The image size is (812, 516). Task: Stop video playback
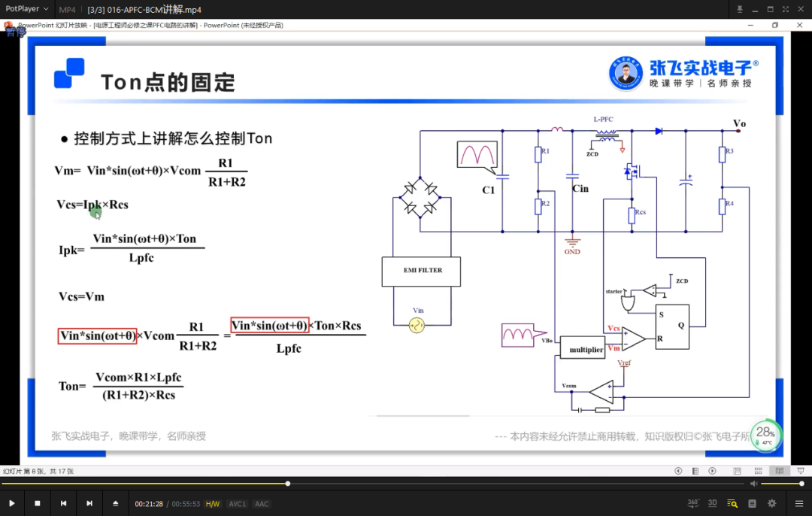coord(38,503)
